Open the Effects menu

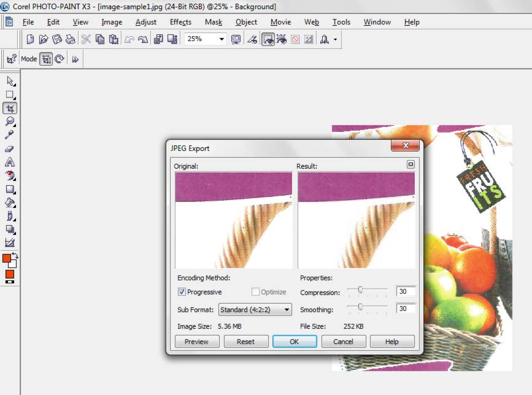click(x=180, y=22)
